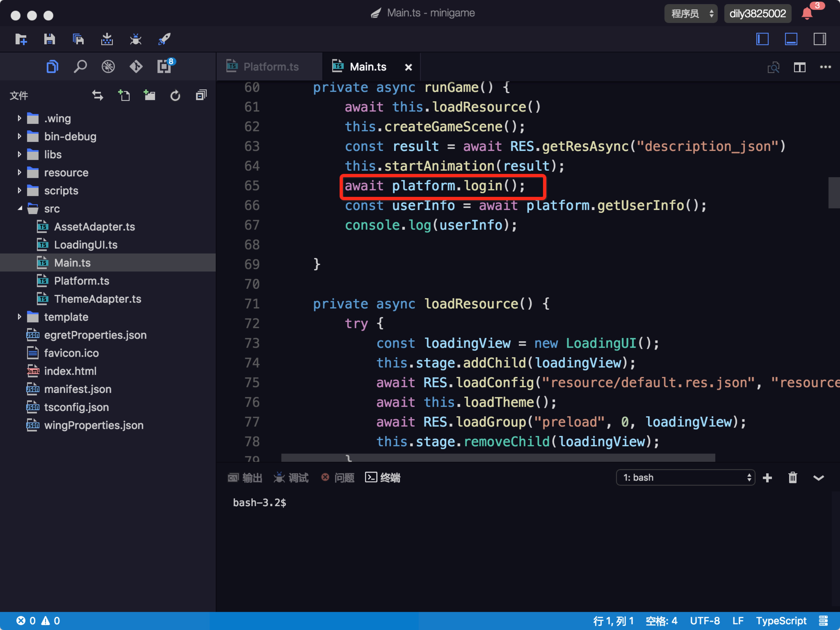Open extensions icon with badge 8
Screen dimensions: 840x630
click(164, 67)
